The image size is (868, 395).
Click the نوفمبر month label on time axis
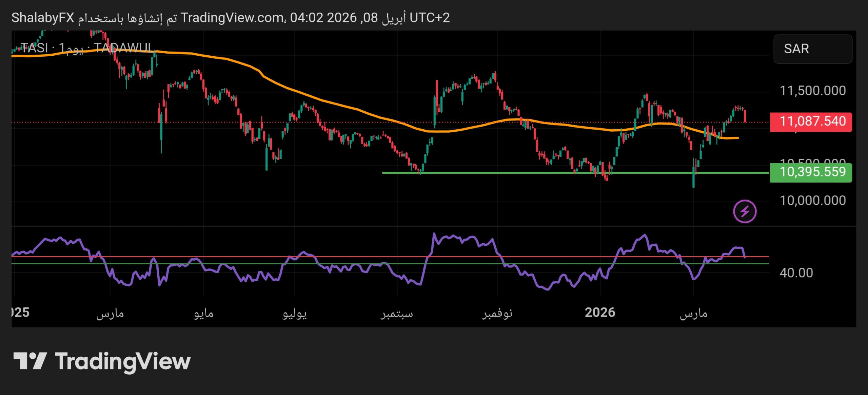[497, 313]
